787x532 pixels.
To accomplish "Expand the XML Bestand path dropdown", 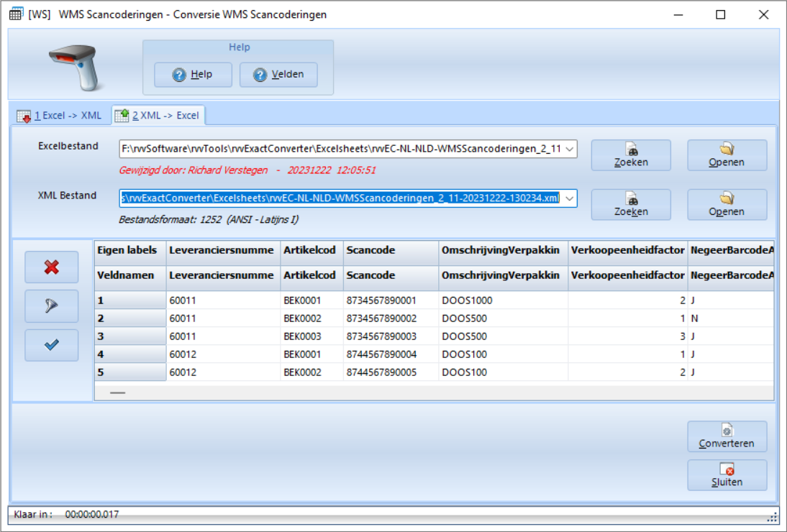I will point(570,198).
